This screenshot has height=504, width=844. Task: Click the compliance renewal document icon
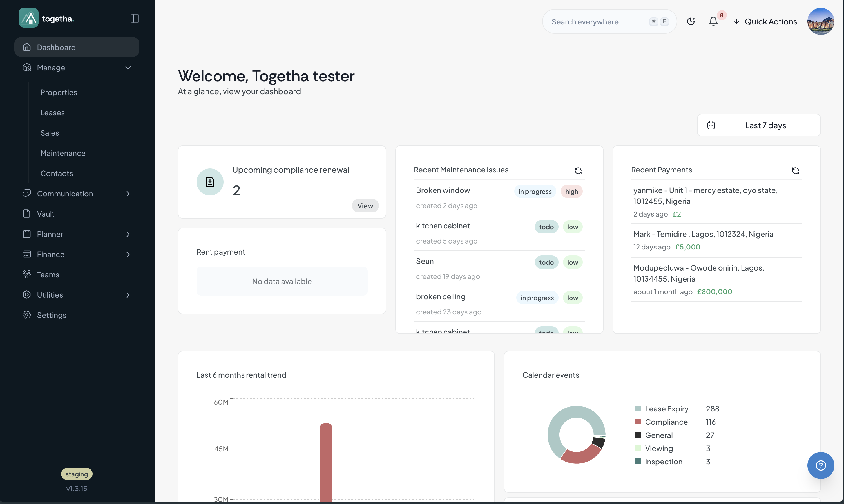(210, 182)
